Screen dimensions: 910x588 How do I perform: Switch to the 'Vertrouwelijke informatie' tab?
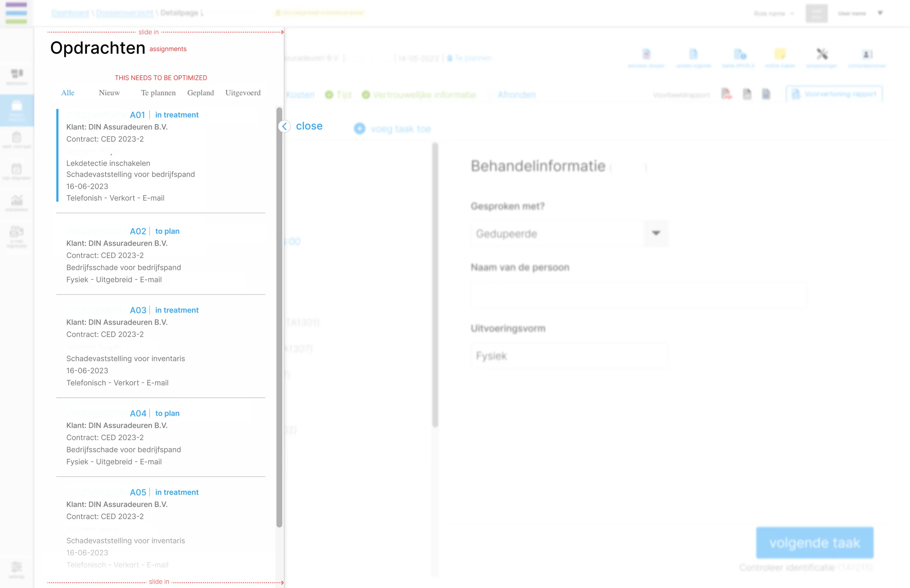pos(419,95)
